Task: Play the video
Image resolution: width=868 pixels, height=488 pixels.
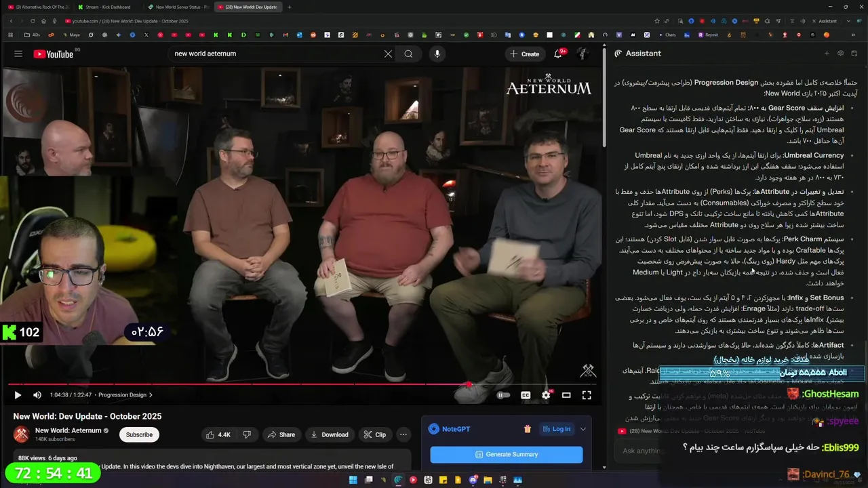Action: 18,395
